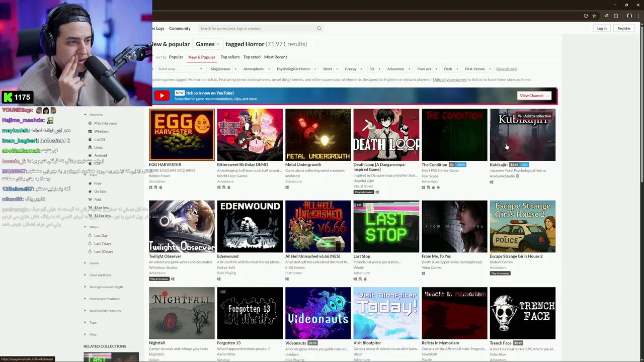Add the Psychological Horror tag via plus

(315, 69)
